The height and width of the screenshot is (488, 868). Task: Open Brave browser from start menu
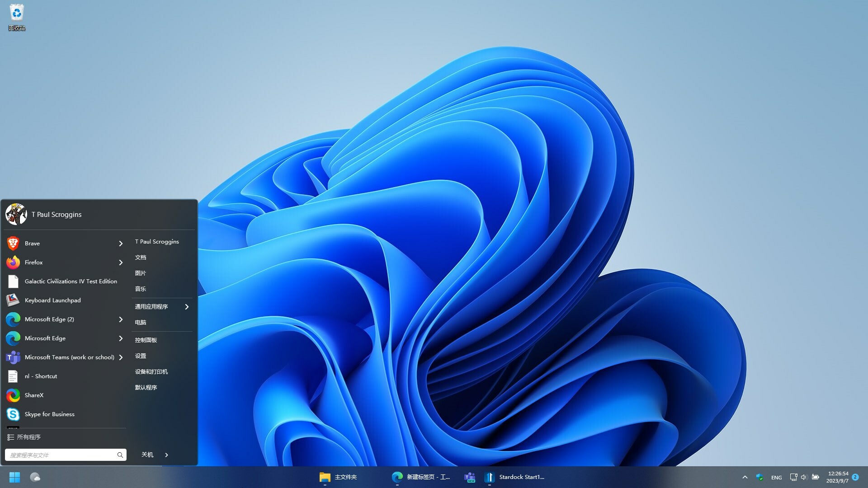(x=32, y=244)
